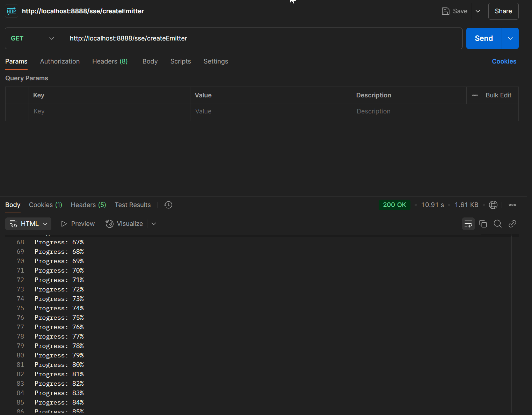Click the HTTP request type icon
The height and width of the screenshot is (415, 532).
12,11
